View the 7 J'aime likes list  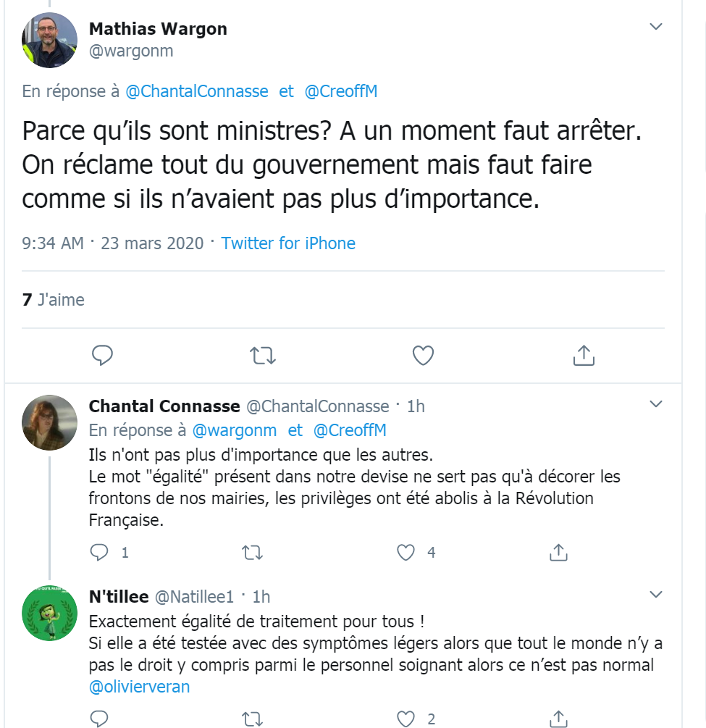pos(54,299)
